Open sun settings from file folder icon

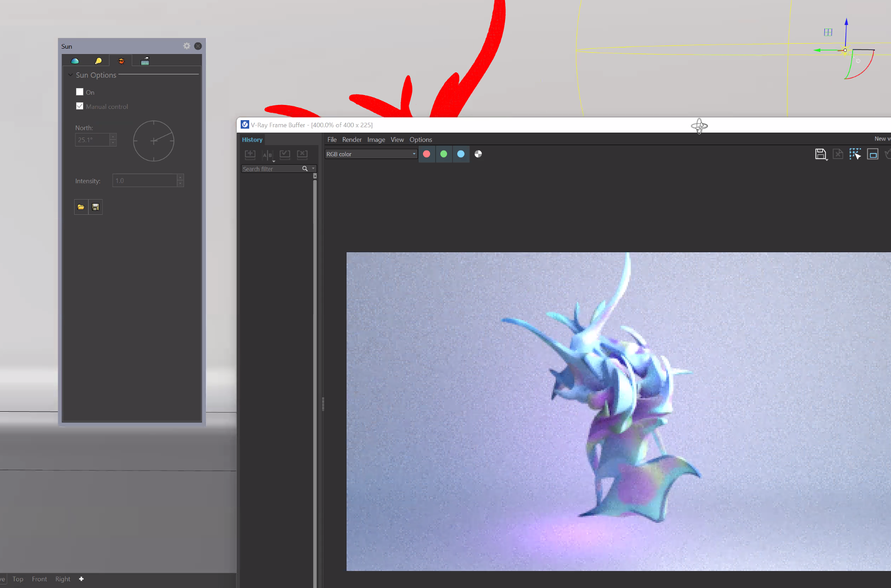pyautogui.click(x=81, y=207)
